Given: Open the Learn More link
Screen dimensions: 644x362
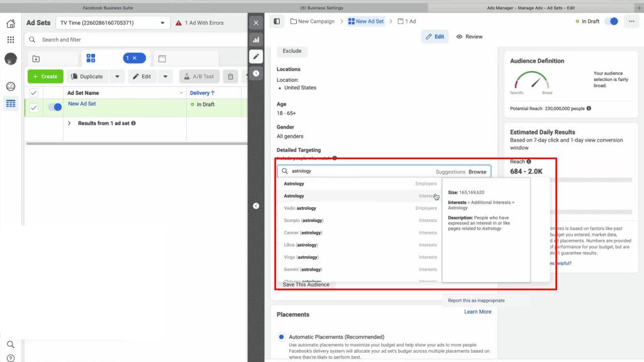Looking at the screenshot, I should click(x=477, y=311).
